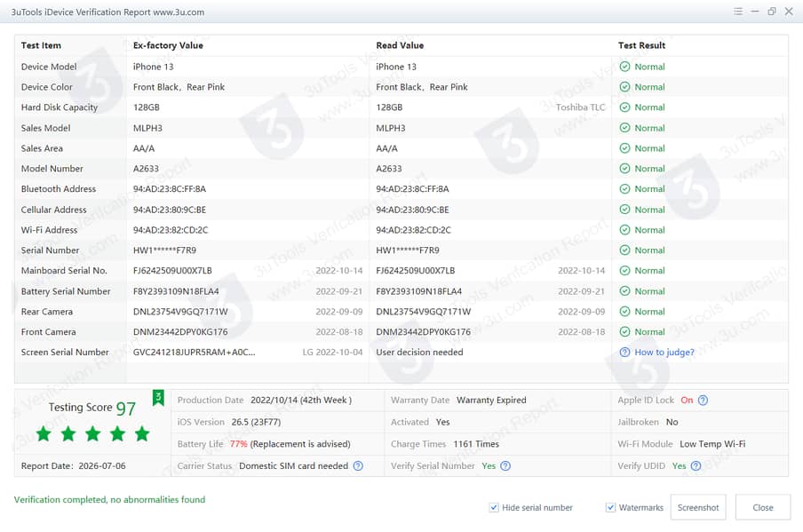Click the truncated Screen Serial Number value

pyautogui.click(x=195, y=353)
